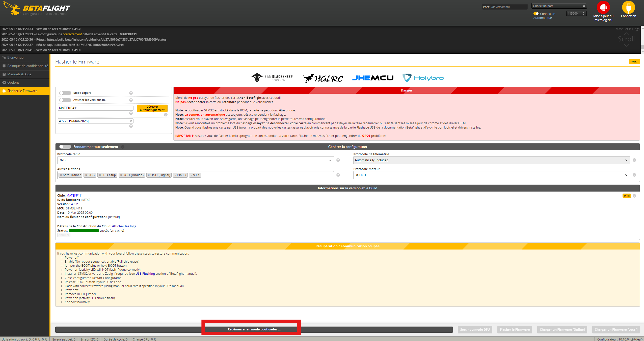Click the yellow USB Connexion icon

coord(628,8)
